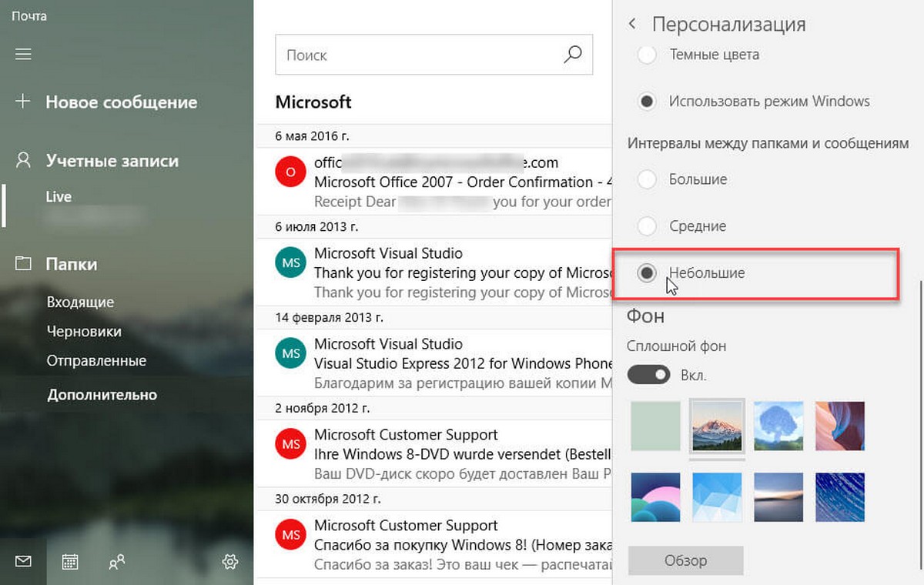Switch to Mail via envelope icon
The image size is (924, 585).
pos(23,562)
